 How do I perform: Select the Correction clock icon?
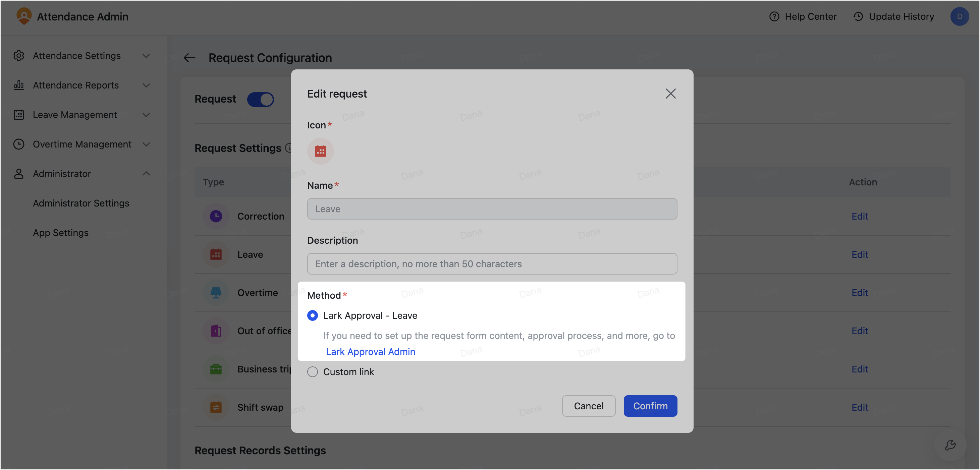216,216
